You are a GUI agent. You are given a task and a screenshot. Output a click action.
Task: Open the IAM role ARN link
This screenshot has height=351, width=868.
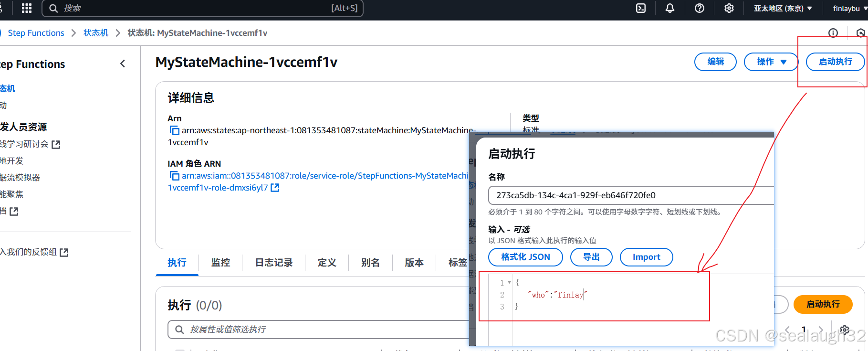(x=317, y=181)
